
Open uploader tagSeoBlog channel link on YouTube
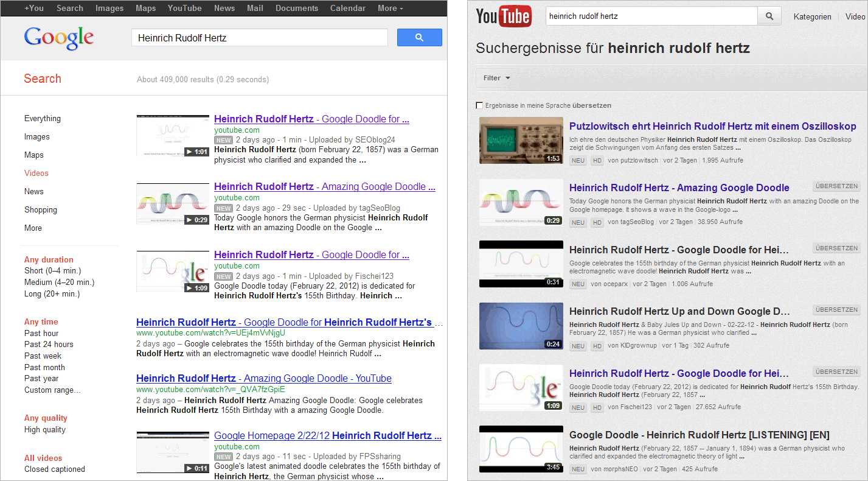636,222
